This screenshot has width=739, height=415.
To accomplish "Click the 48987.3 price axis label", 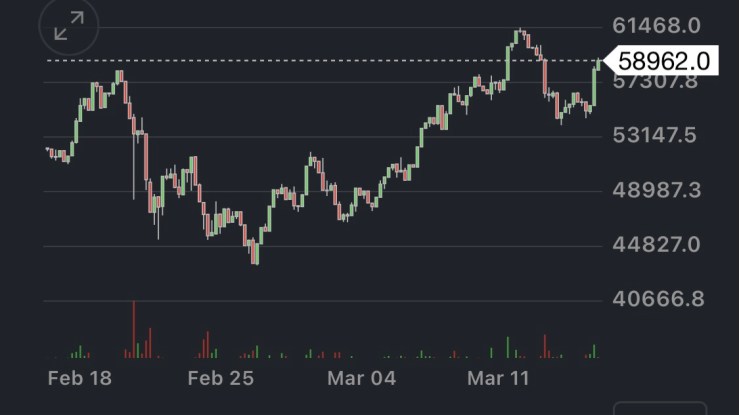I will pyautogui.click(x=657, y=190).
